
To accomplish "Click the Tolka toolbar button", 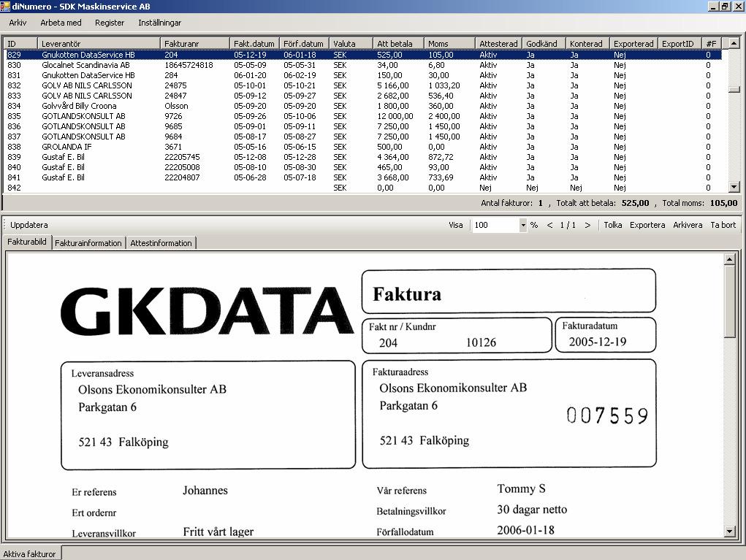I will pos(613,225).
